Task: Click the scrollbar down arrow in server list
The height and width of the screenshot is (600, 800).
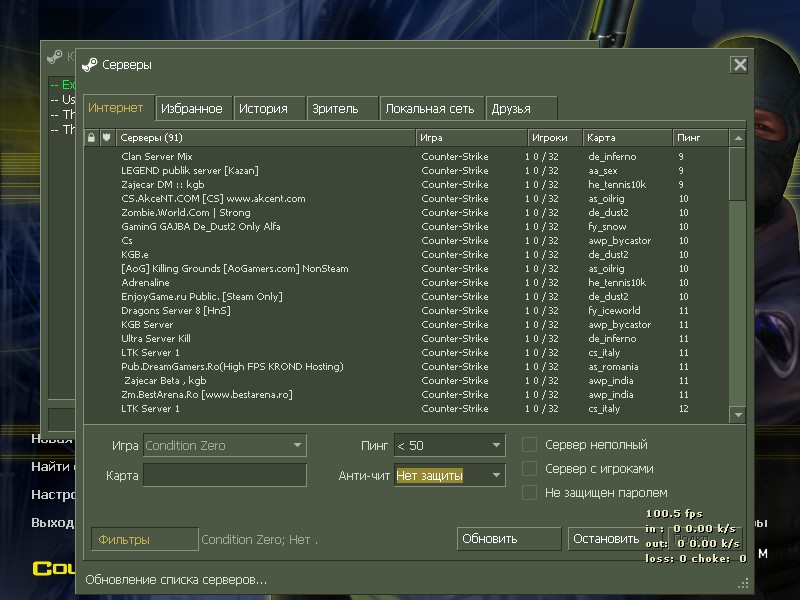Action: 738,415
